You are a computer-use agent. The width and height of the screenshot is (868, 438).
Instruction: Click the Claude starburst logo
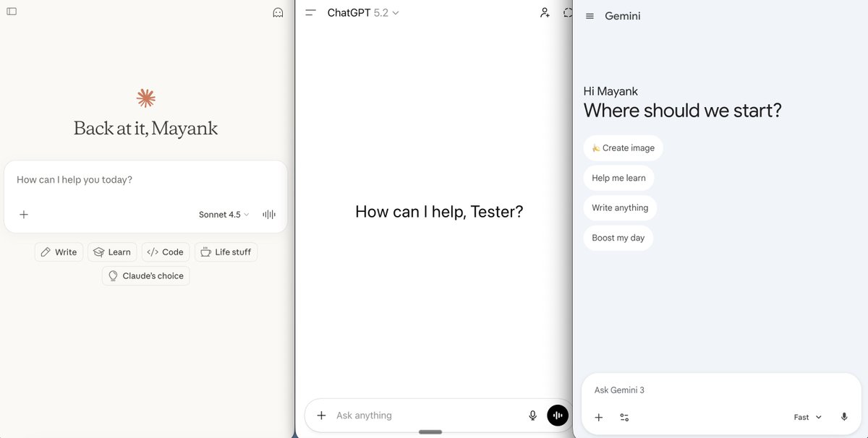pyautogui.click(x=145, y=98)
